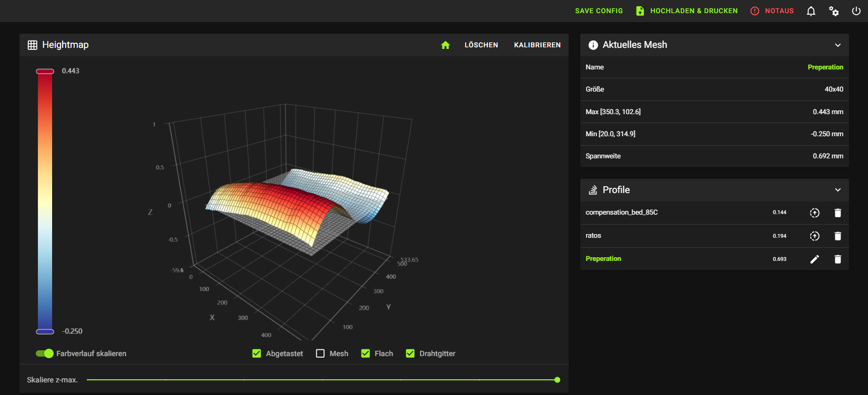Enable the Mesh checkbox
The height and width of the screenshot is (395, 868).
[320, 353]
